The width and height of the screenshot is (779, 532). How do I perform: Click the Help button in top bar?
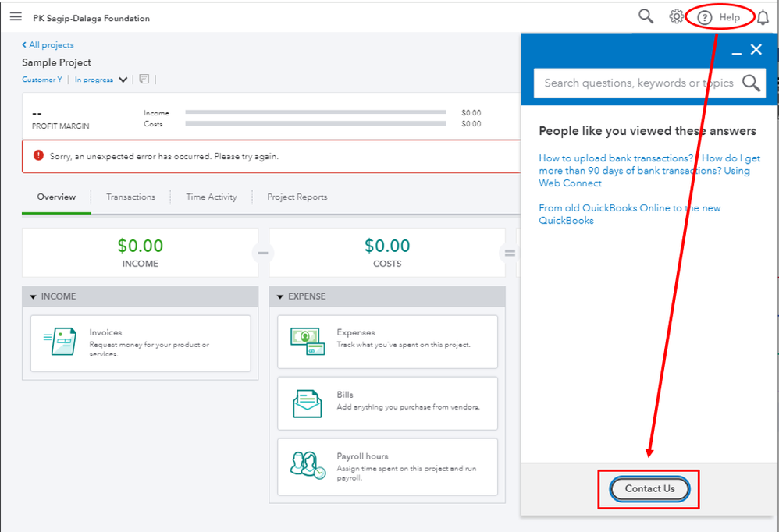[719, 17]
